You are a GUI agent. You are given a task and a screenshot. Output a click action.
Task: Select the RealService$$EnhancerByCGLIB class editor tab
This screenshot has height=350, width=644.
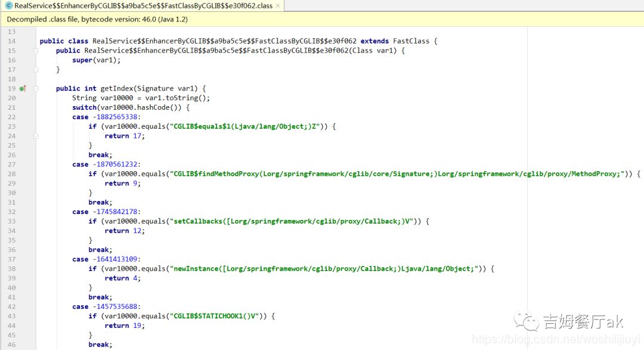[x=143, y=6]
